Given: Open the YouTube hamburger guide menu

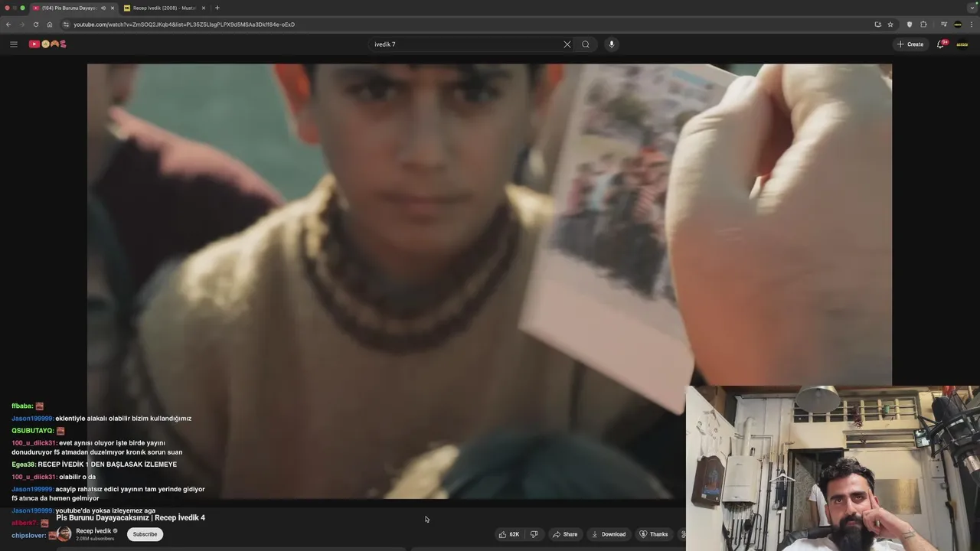Looking at the screenshot, I should pyautogui.click(x=13, y=44).
